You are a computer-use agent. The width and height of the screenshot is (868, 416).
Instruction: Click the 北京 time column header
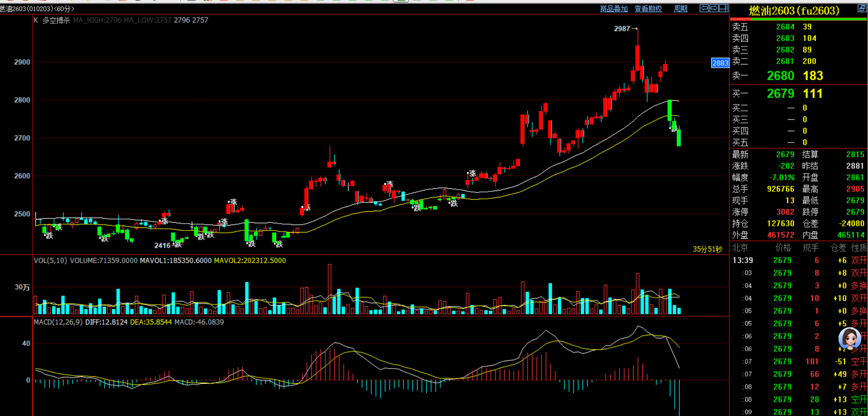click(x=740, y=248)
